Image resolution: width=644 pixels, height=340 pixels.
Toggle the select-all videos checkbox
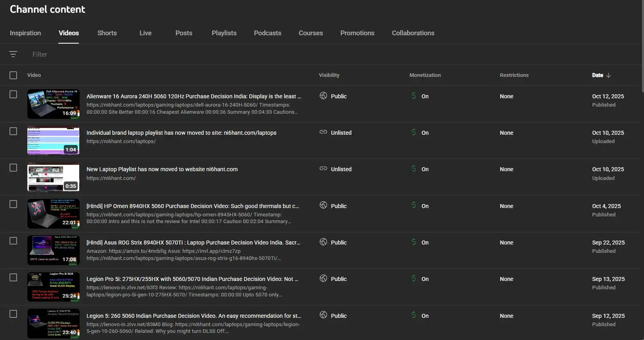13,75
